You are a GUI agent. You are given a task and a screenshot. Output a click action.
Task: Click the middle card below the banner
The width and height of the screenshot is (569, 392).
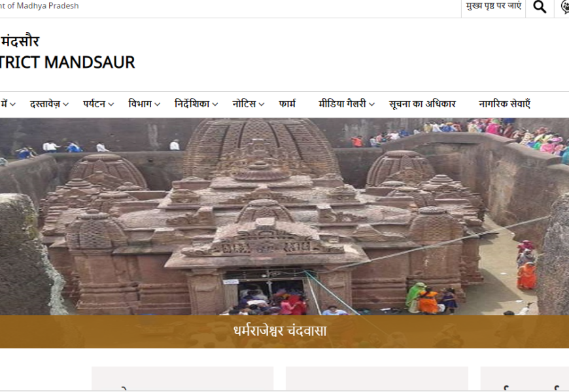[377, 379]
